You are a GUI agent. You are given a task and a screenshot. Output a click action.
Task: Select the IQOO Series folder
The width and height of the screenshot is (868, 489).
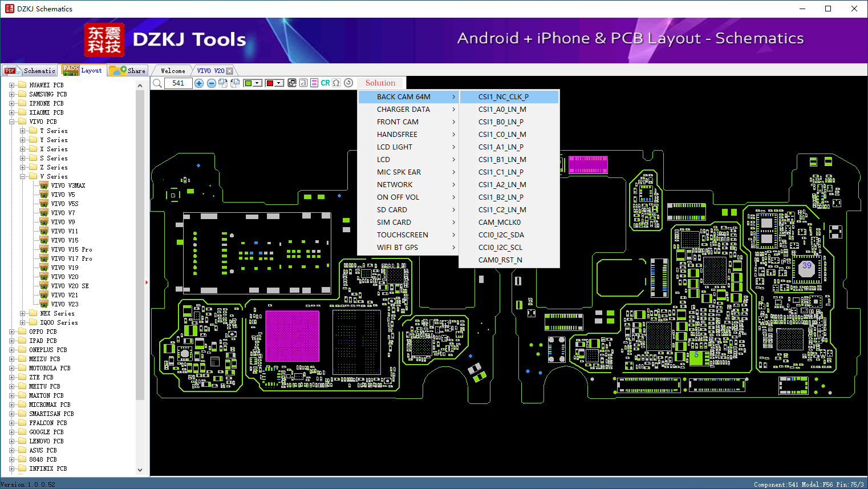(x=59, y=322)
